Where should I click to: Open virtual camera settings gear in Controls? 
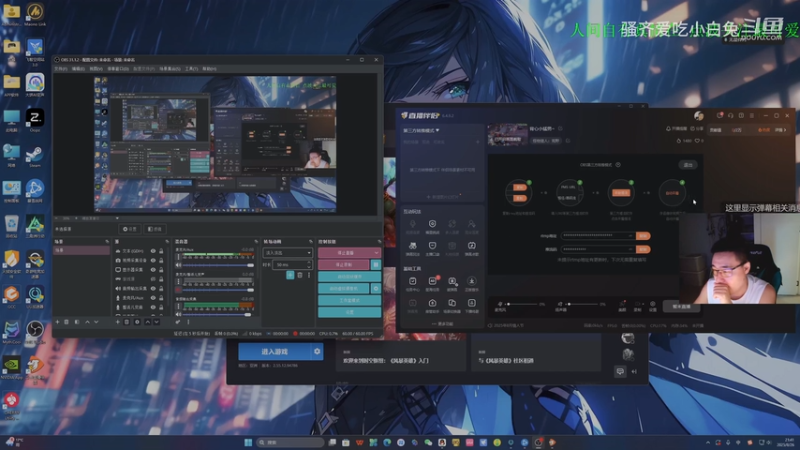point(376,288)
